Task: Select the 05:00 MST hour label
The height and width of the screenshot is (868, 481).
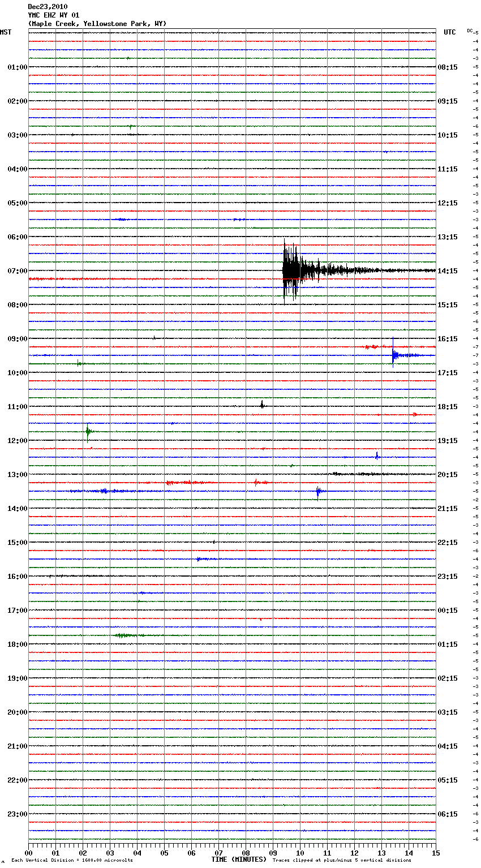Action: [x=17, y=203]
